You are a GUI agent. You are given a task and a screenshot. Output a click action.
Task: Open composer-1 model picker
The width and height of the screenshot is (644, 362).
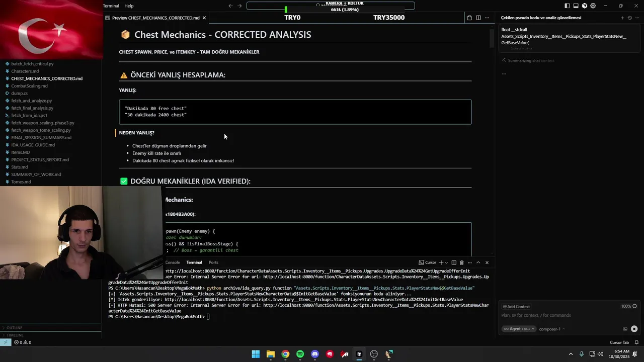click(x=552, y=329)
